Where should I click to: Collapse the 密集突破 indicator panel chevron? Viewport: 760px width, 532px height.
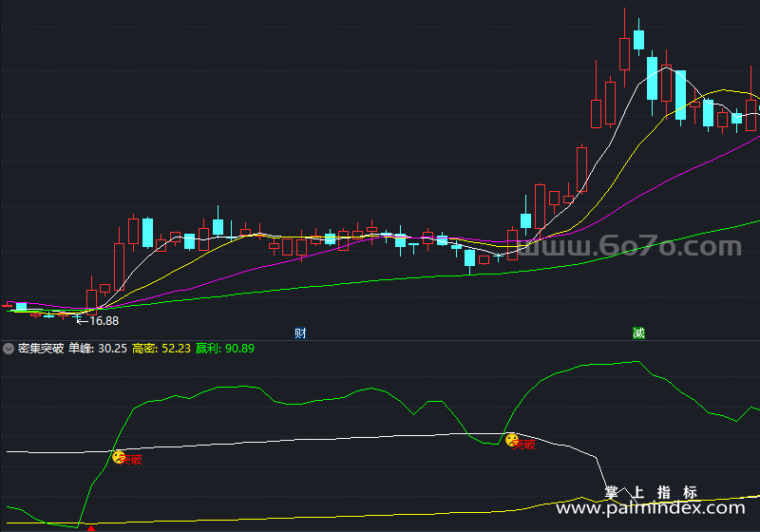pyautogui.click(x=9, y=349)
